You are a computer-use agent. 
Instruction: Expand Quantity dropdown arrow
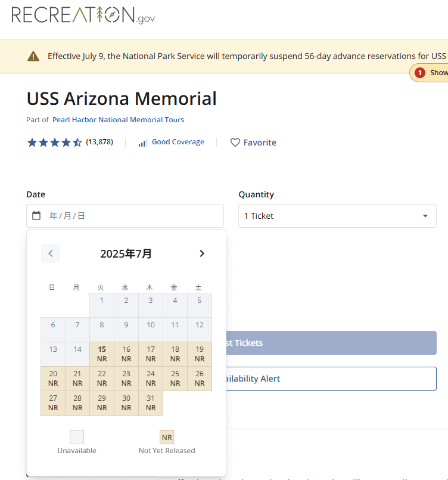[425, 216]
